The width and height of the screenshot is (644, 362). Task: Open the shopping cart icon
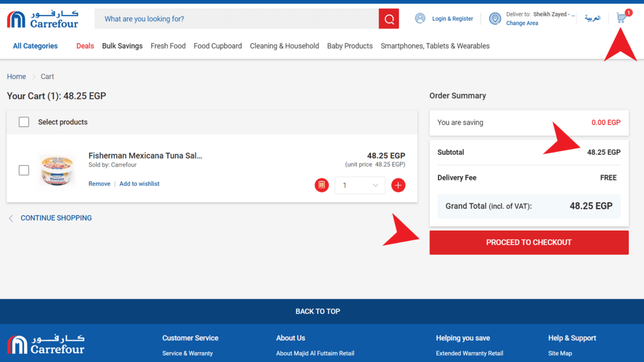(622, 18)
